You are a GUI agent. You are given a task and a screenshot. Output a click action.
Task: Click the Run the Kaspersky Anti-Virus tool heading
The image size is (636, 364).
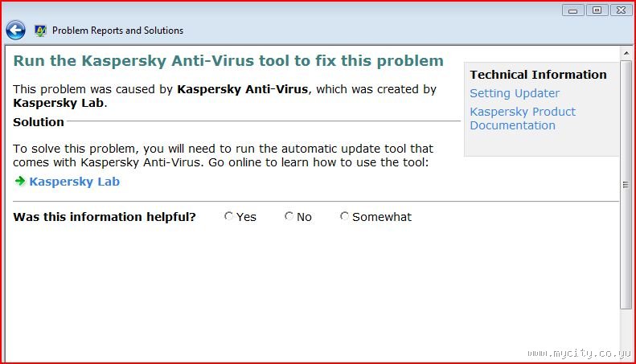click(228, 61)
